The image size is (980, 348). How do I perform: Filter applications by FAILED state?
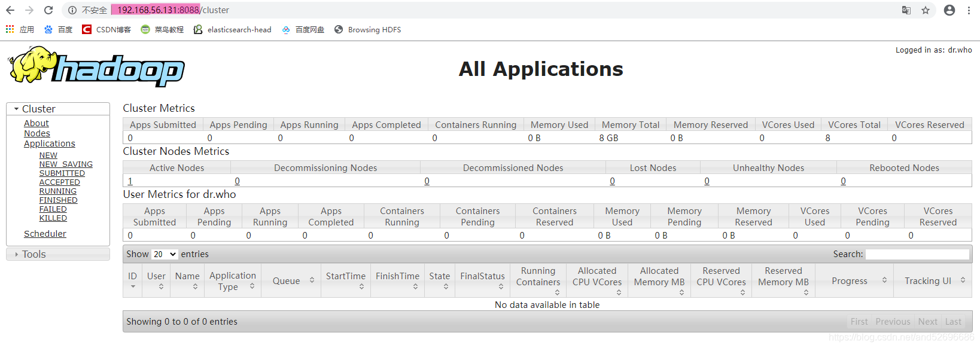click(x=53, y=209)
